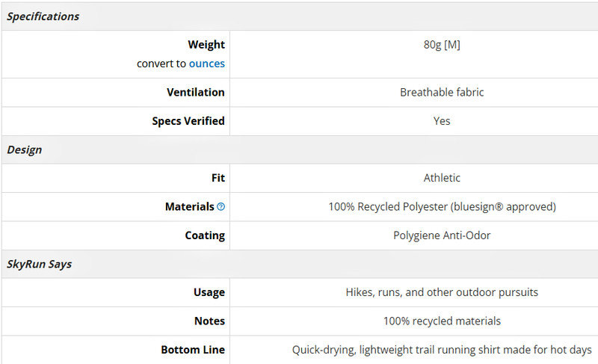Viewport: 598px width, 364px height.
Task: Convert weight to ounces link
Action: (207, 64)
